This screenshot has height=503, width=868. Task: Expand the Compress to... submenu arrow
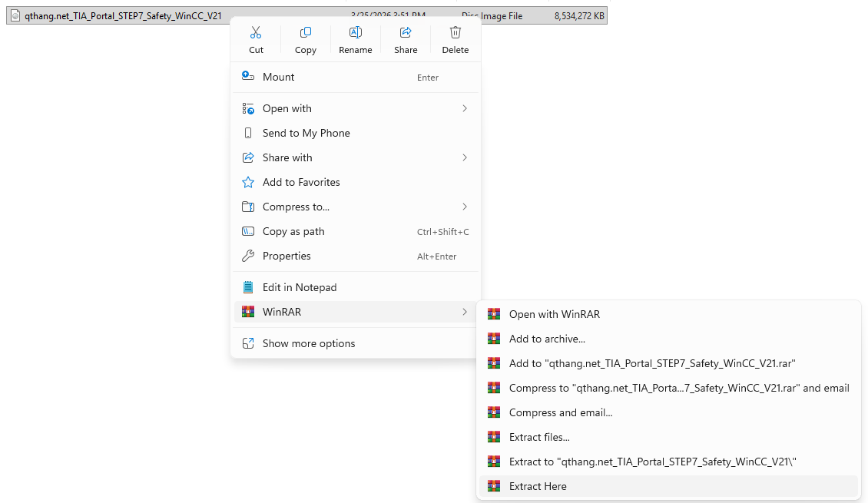465,207
